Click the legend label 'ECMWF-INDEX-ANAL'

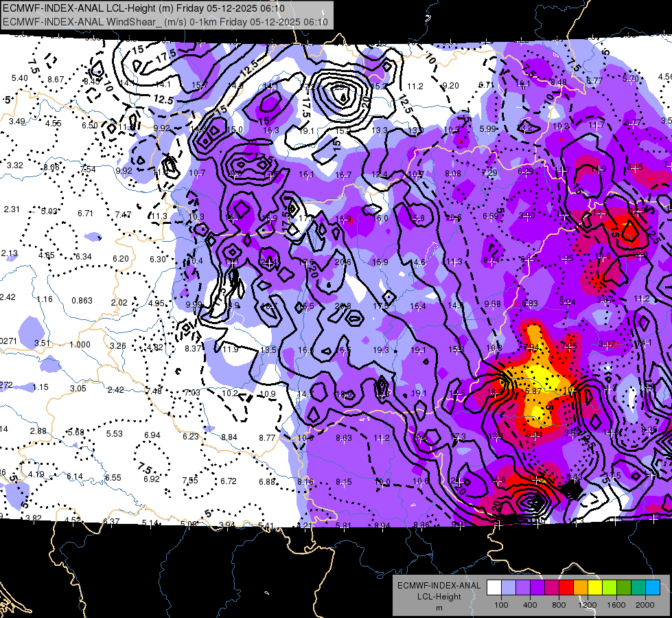tap(439, 586)
